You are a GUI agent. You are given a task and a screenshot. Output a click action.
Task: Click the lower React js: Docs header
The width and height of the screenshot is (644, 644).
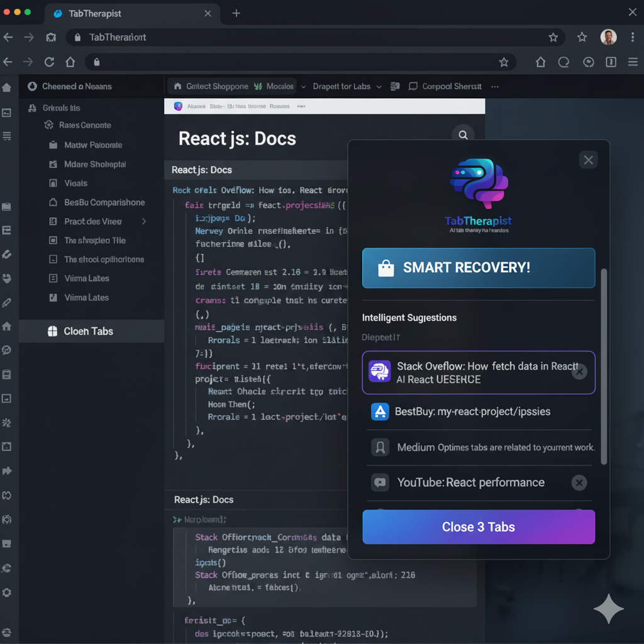[204, 499]
